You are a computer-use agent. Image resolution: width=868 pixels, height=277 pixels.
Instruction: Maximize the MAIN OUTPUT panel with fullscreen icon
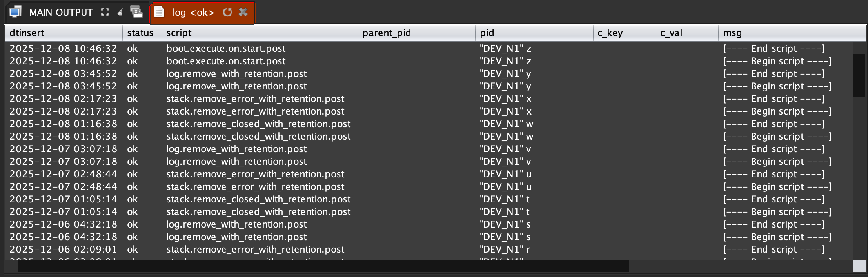[x=105, y=12]
